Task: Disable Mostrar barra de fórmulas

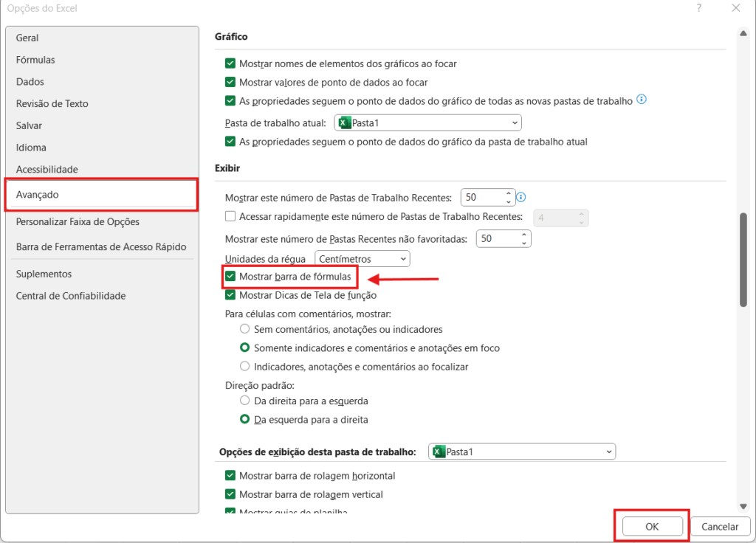Action: click(x=231, y=276)
